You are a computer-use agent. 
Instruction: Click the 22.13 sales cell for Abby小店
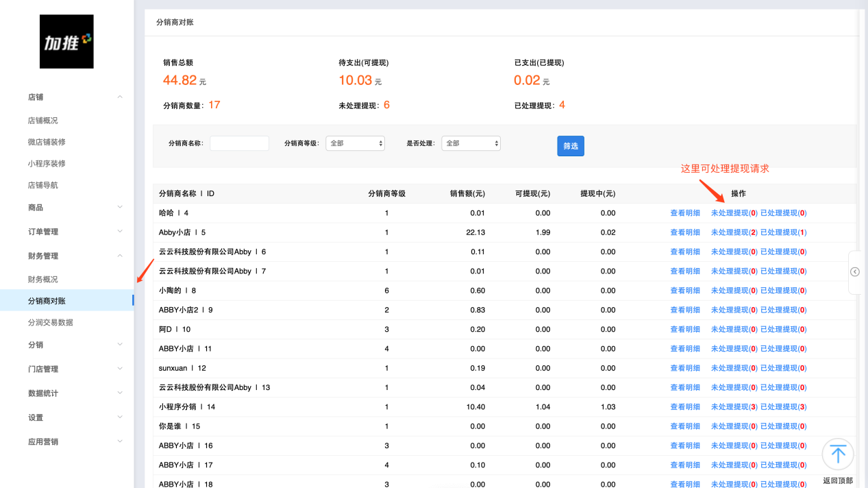[474, 232]
